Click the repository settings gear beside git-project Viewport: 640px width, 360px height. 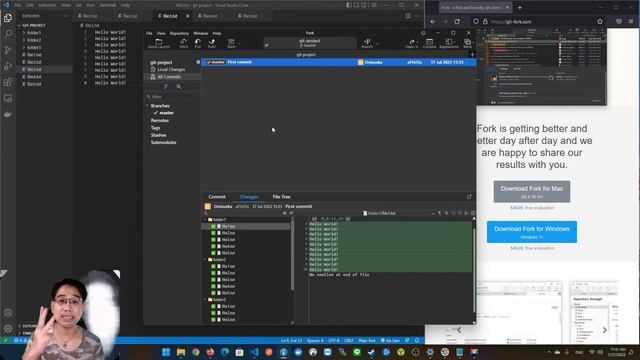pyautogui.click(x=198, y=62)
